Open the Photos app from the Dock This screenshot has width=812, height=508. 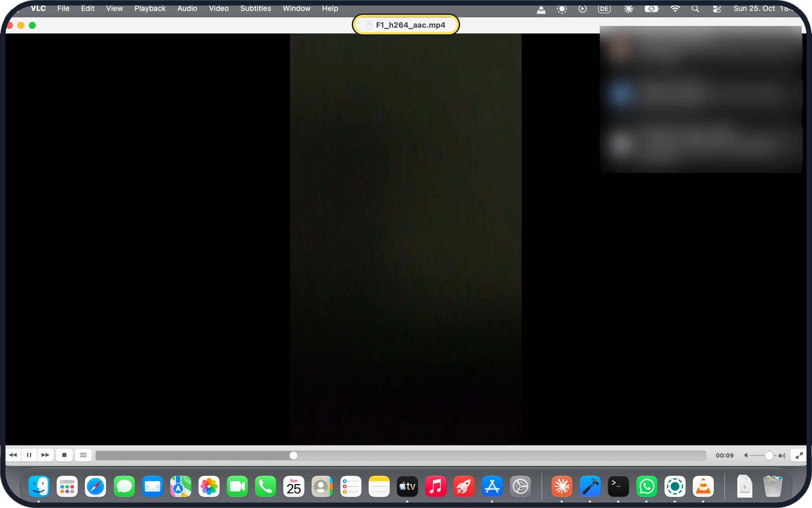[209, 486]
